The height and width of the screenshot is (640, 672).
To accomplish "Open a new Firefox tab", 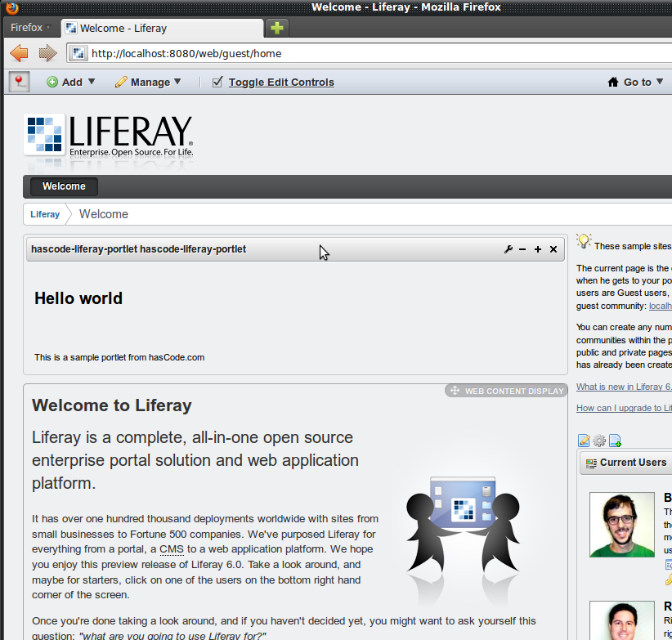I will (277, 28).
